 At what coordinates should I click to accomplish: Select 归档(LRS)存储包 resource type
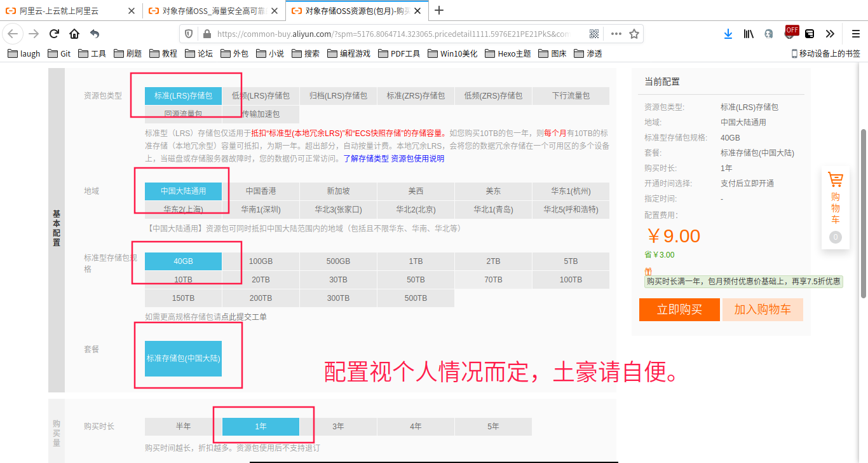(338, 95)
